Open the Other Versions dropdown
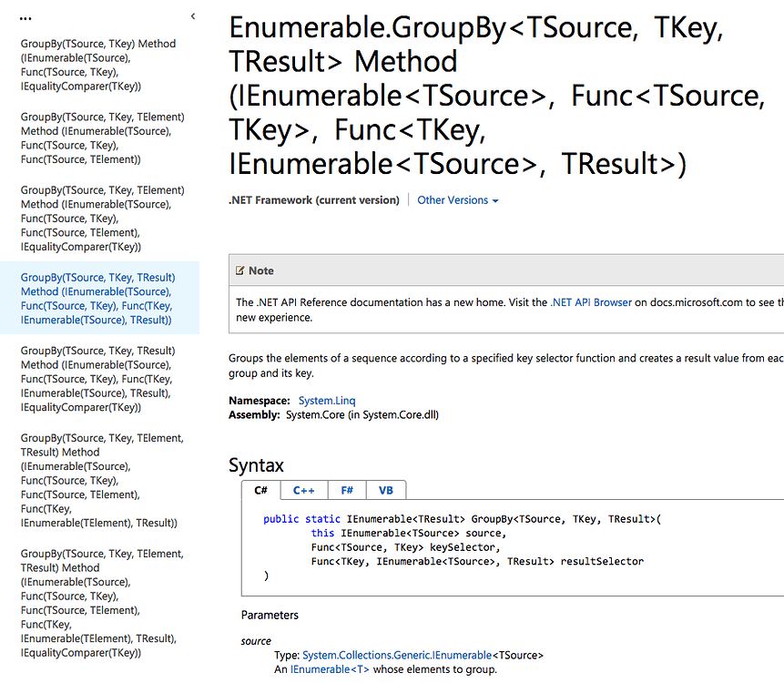This screenshot has height=683, width=784. [x=457, y=199]
